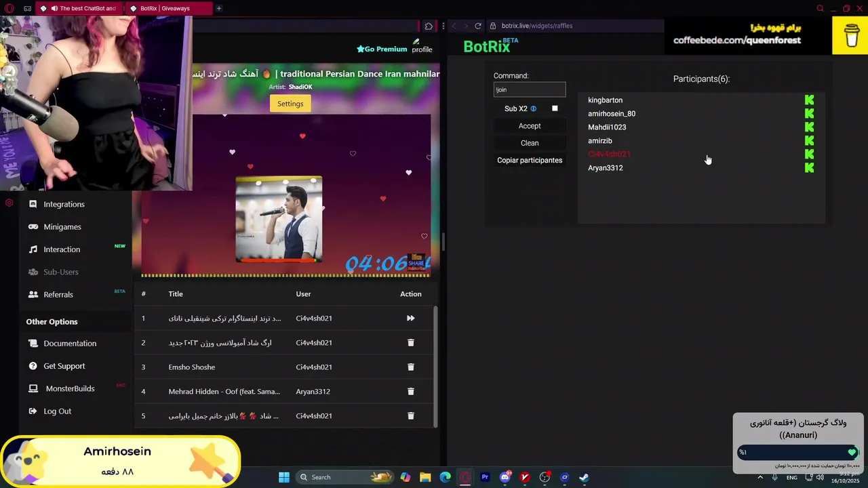Click user cell Aryan3312 in song queue
This screenshot has height=488, width=868.
tap(313, 391)
